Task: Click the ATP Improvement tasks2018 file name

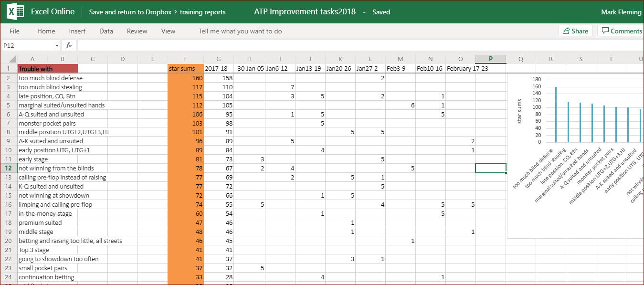Action: [x=305, y=12]
